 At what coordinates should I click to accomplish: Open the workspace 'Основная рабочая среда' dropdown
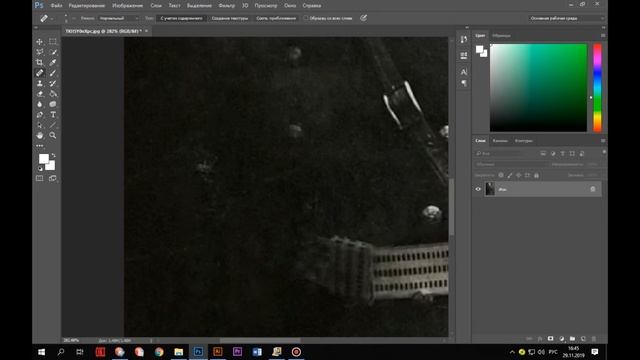pyautogui.click(x=567, y=18)
